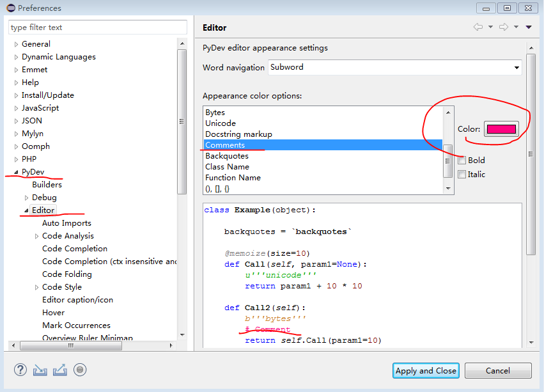The width and height of the screenshot is (544, 392).
Task: Select Docstring markup in the color options list
Action: tap(238, 134)
